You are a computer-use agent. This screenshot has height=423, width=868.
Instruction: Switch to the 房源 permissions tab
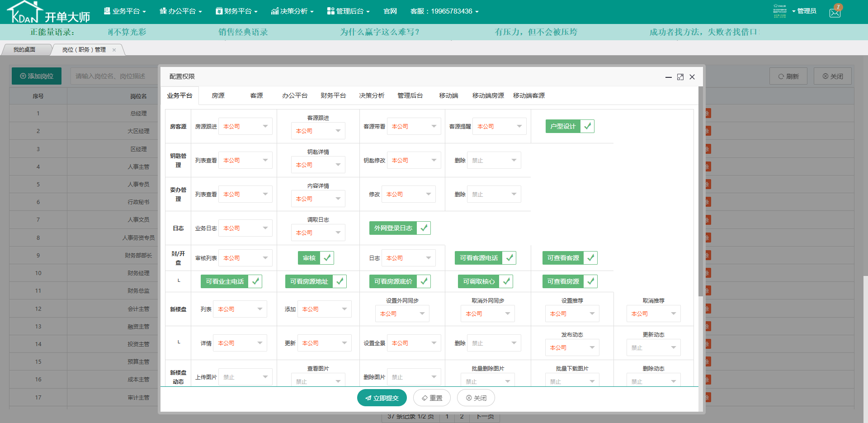(218, 95)
